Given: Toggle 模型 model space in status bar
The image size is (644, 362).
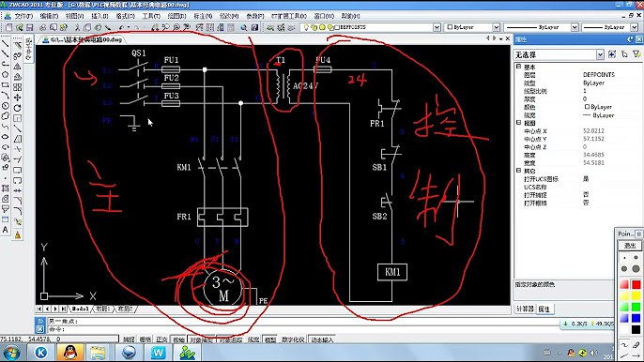Looking at the screenshot, I should click(269, 339).
